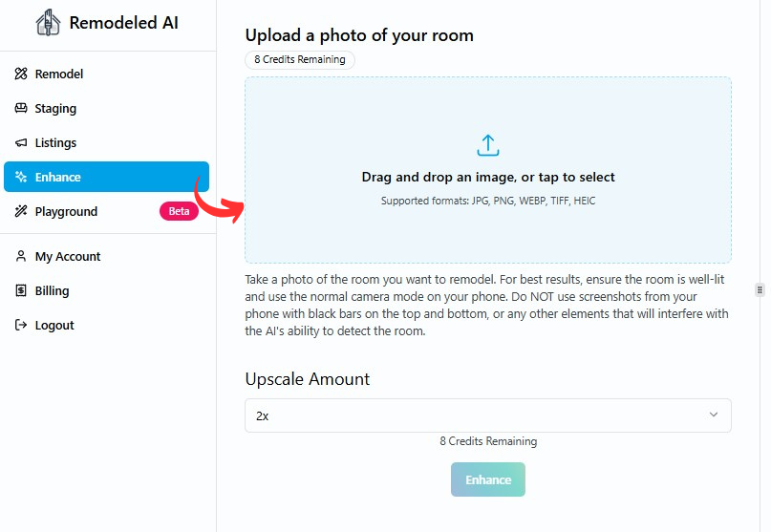Image resolution: width=771 pixels, height=532 pixels.
Task: Expand the chevron on Upscale dropdown
Action: pyautogui.click(x=713, y=415)
